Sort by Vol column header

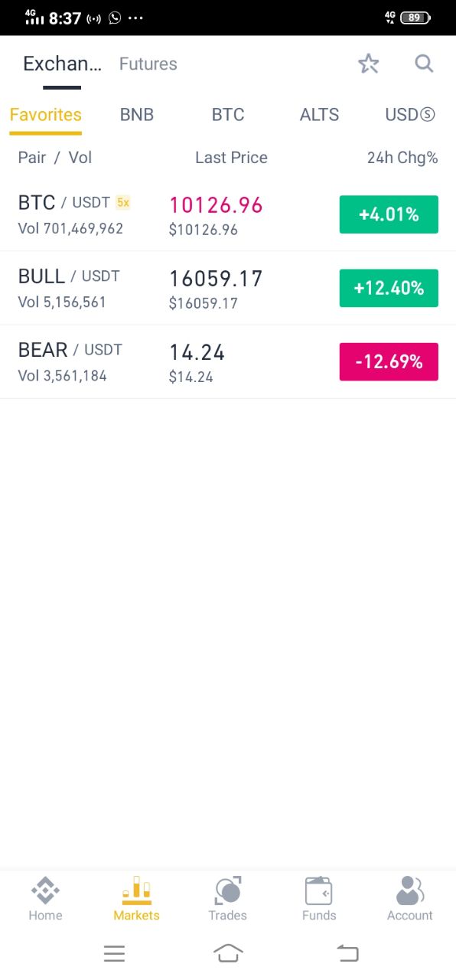(80, 158)
